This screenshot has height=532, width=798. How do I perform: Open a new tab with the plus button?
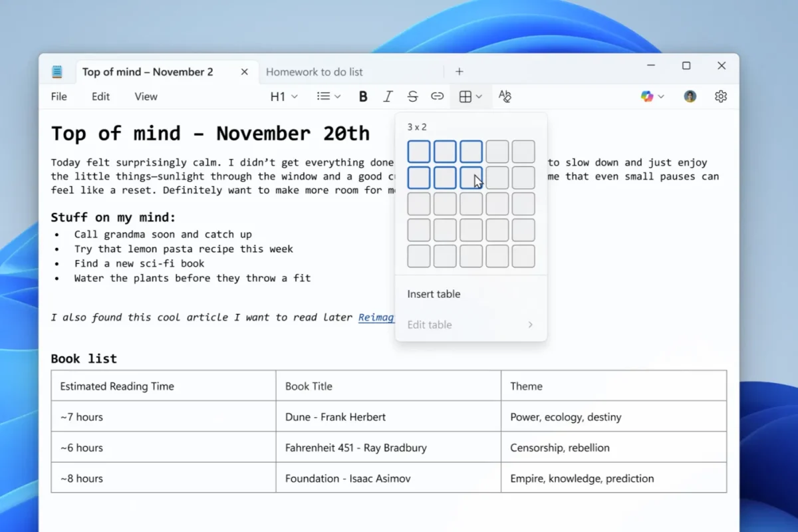pos(459,71)
